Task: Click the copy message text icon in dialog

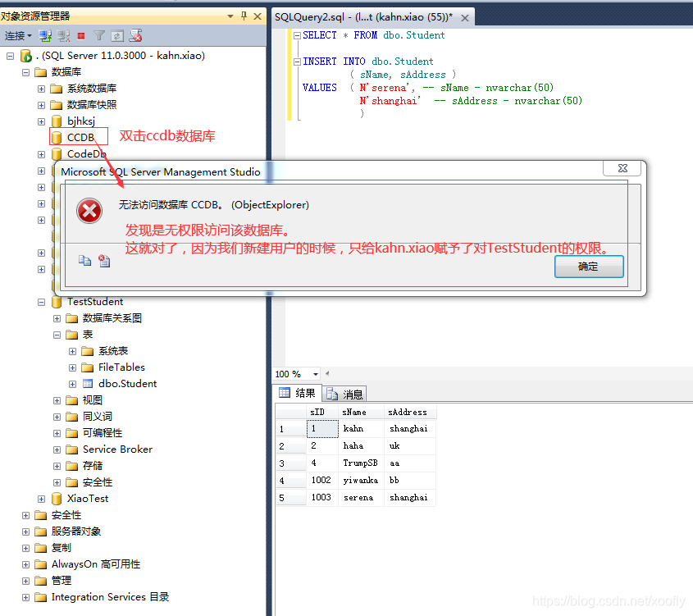Action: click(84, 261)
